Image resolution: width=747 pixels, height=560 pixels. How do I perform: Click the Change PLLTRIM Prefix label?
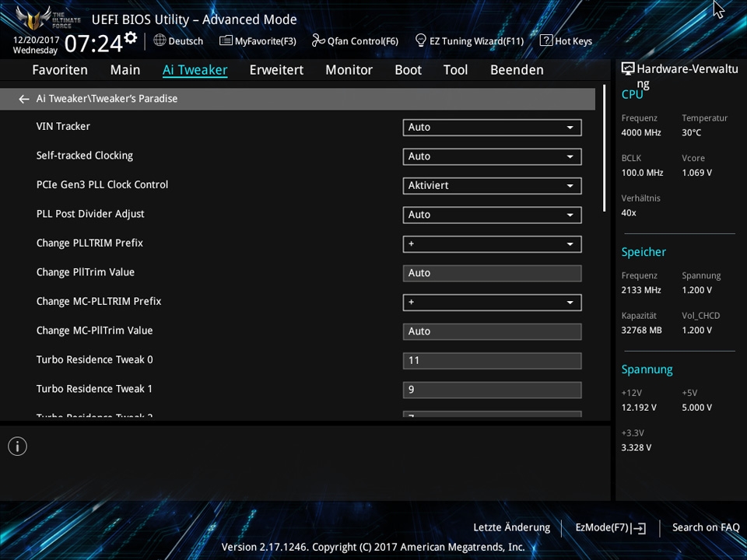pos(89,243)
